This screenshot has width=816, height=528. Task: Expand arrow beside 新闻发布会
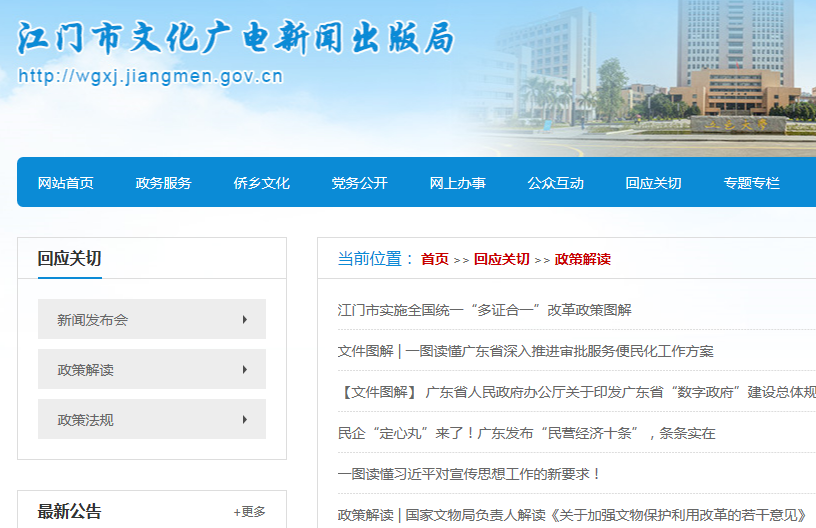pos(244,320)
